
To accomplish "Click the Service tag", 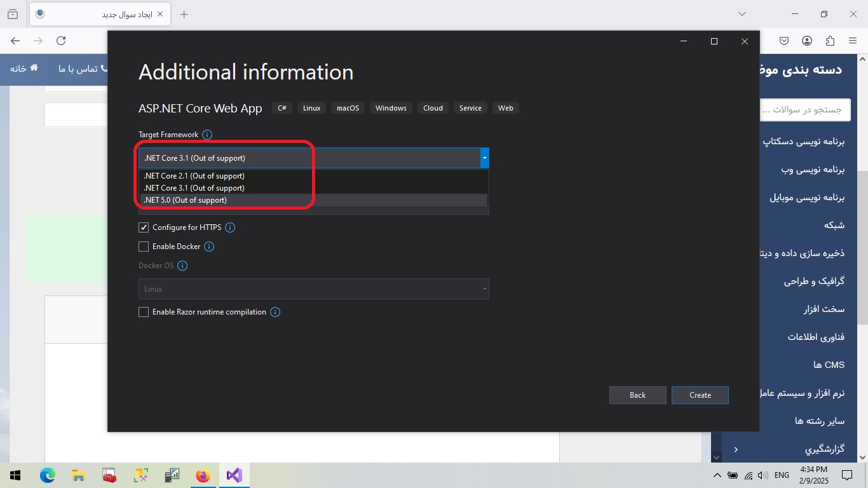I will tap(470, 108).
